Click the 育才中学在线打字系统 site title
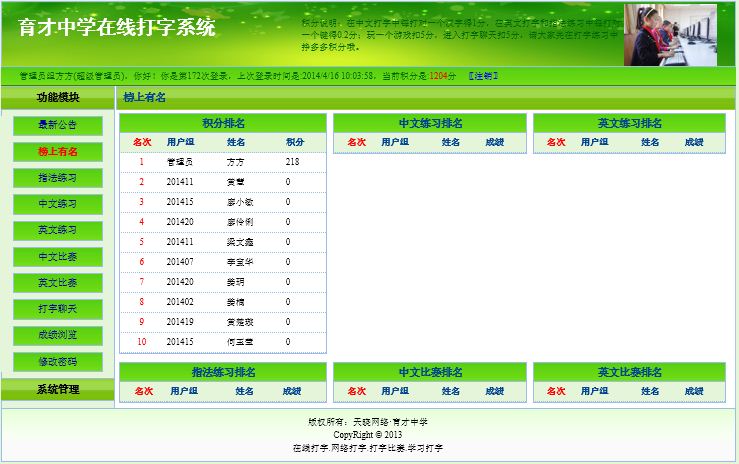Screen dimensions: 739x464 pos(117,28)
